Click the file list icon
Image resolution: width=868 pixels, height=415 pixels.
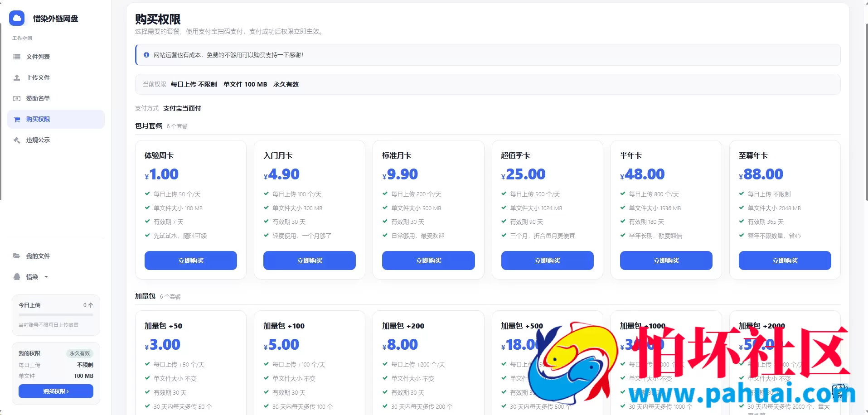[17, 57]
